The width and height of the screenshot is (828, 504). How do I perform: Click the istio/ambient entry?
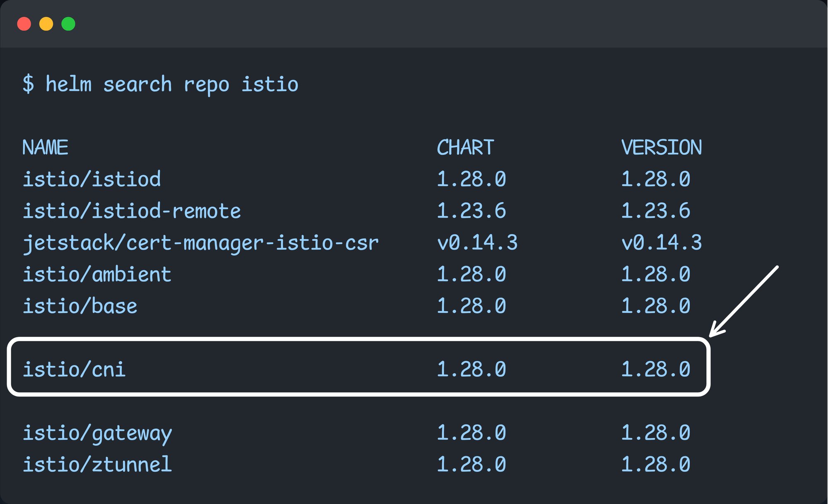97,274
